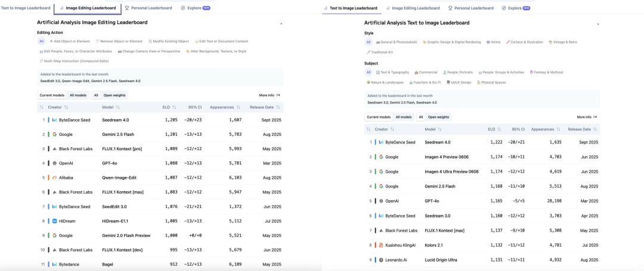Click the Kuaishou KlingAI logo icon
Screen dimensions: 644x271
(381, 245)
